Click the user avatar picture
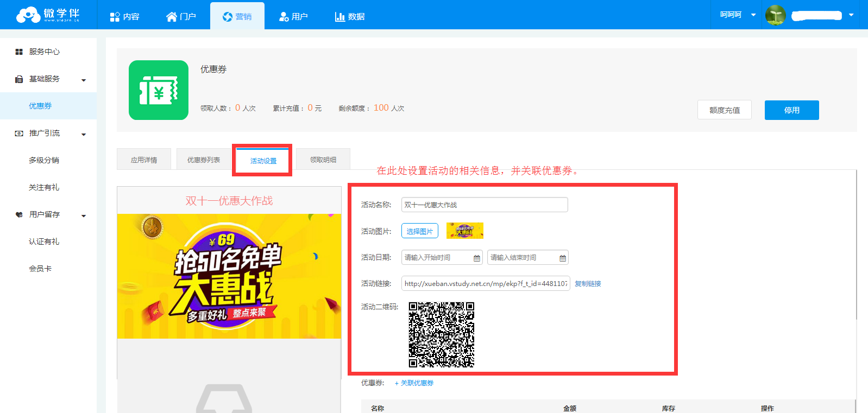 click(x=776, y=15)
